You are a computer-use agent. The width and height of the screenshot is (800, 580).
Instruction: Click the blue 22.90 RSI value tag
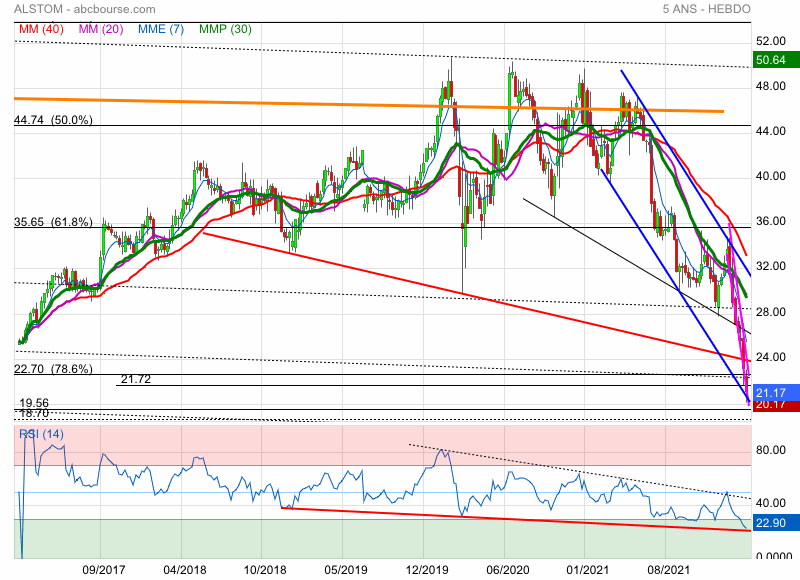(x=776, y=523)
